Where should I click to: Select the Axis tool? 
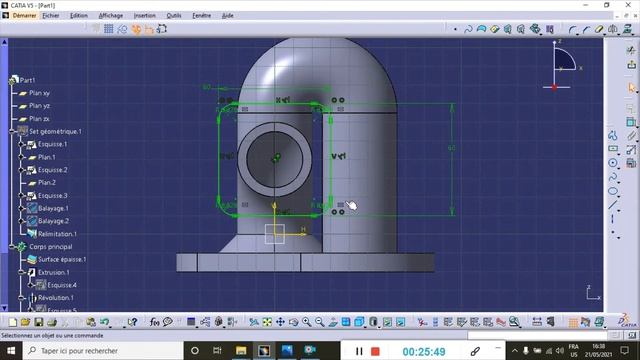pos(612,219)
